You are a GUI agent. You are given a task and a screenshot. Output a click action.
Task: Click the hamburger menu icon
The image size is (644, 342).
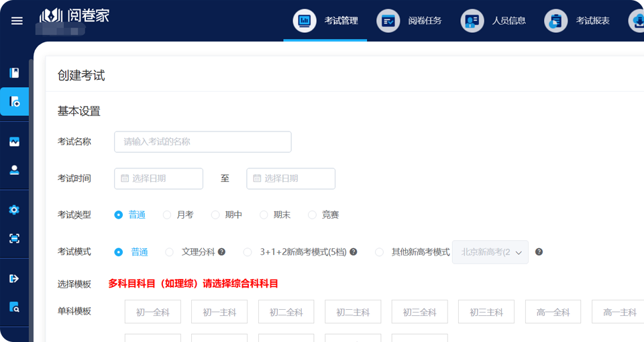point(17,21)
